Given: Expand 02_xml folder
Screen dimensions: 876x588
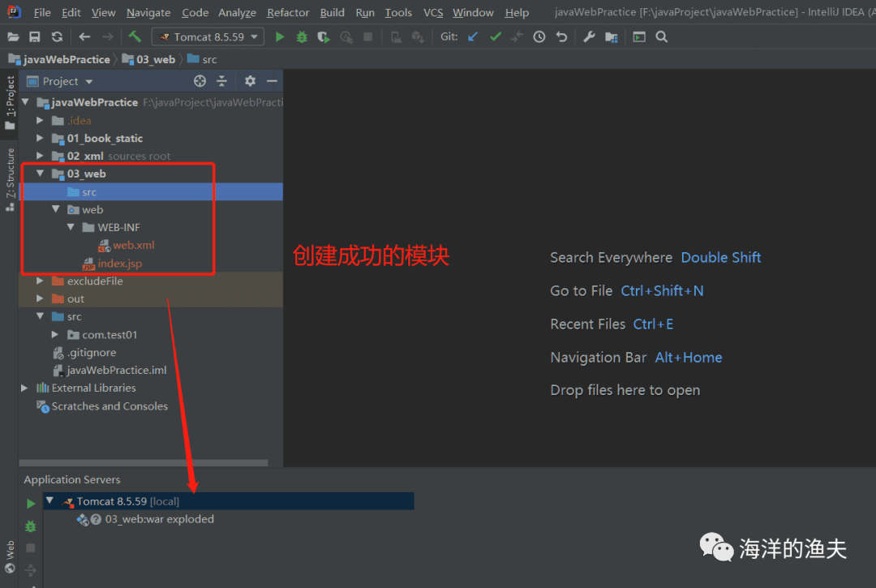Looking at the screenshot, I should click(x=40, y=156).
